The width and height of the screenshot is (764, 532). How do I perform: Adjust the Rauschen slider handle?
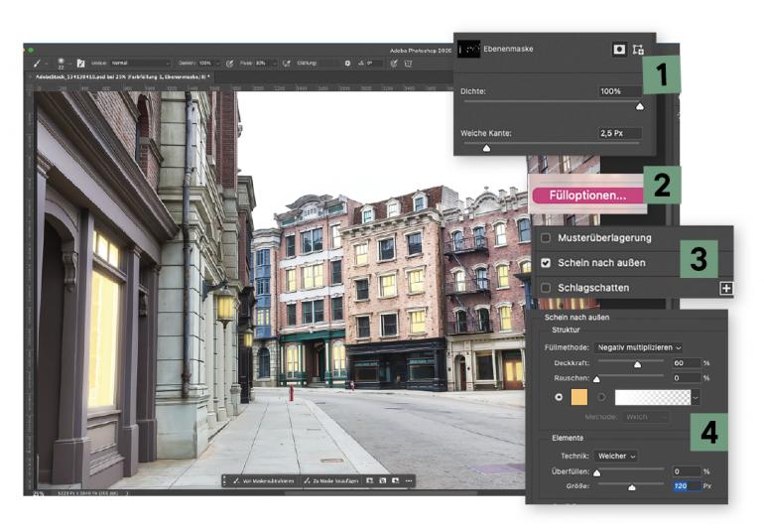596,379
